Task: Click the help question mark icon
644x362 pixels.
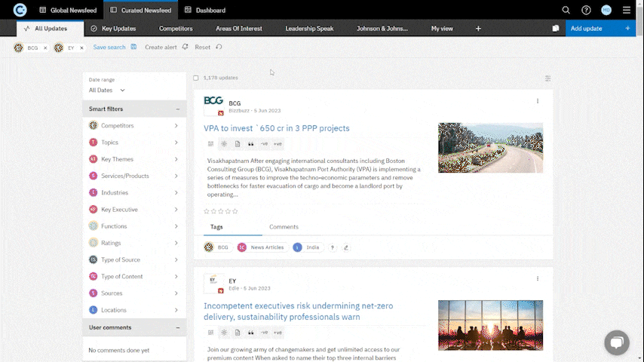Action: (586, 10)
